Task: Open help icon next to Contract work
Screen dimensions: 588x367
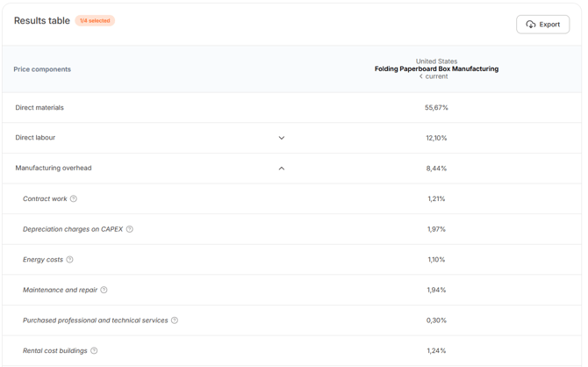Action: click(x=74, y=198)
